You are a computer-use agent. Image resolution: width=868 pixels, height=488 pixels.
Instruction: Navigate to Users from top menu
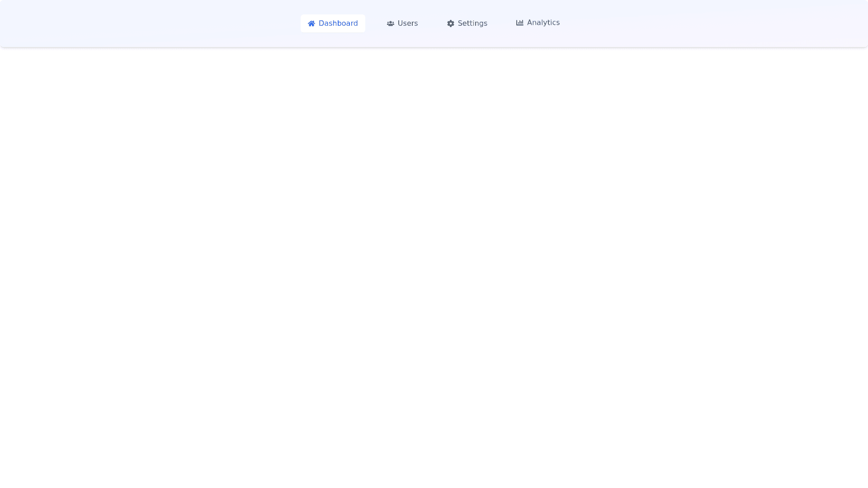402,23
